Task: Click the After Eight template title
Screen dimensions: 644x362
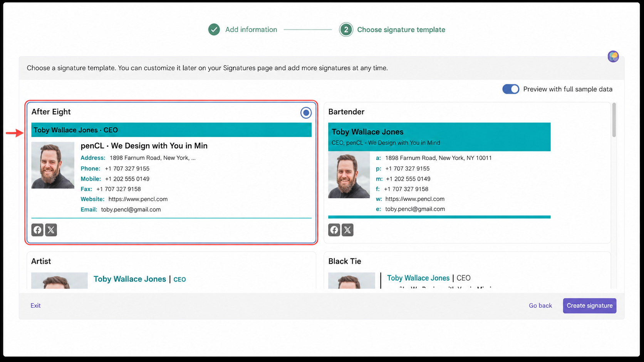Action: coord(51,112)
